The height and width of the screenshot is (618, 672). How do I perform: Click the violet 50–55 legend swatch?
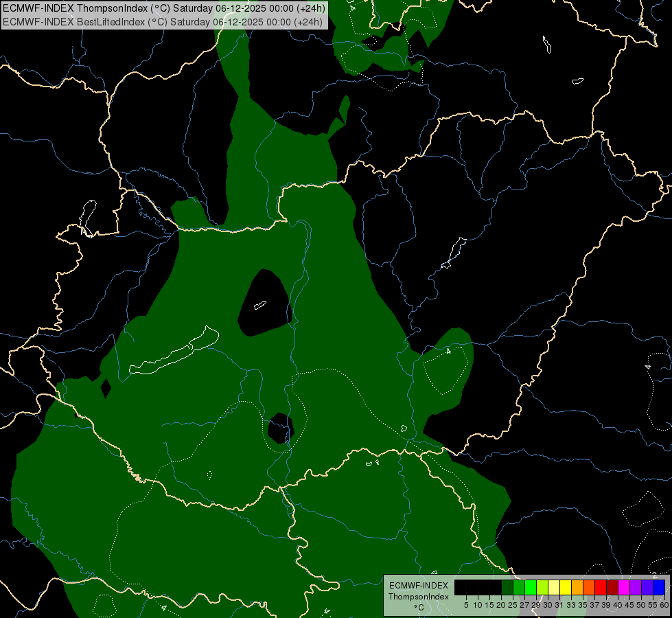(x=647, y=588)
